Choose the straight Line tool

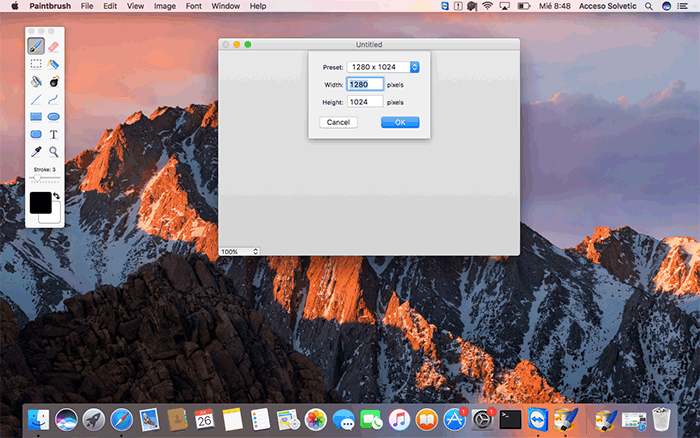[36, 99]
